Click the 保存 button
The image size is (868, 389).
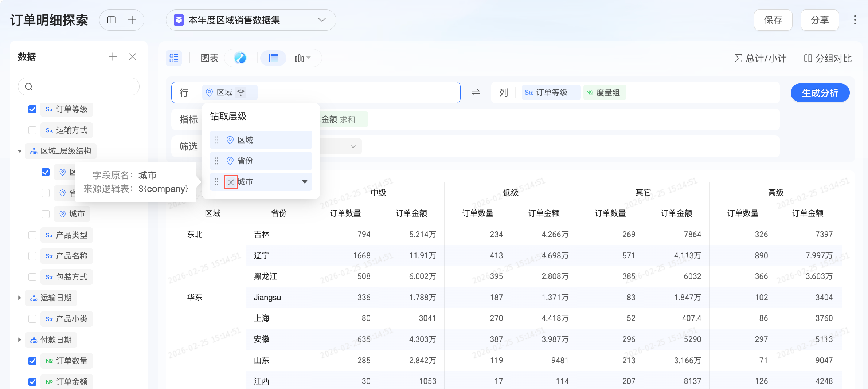coord(773,20)
